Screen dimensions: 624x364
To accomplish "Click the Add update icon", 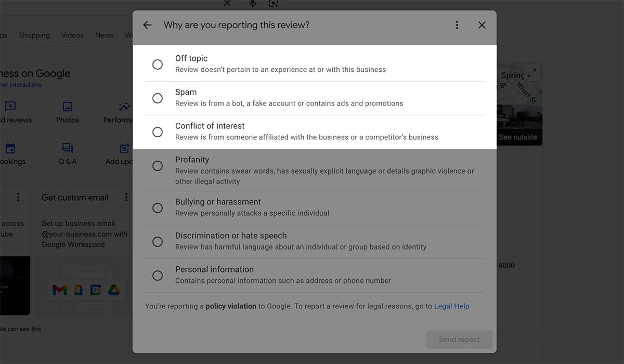I will point(124,148).
